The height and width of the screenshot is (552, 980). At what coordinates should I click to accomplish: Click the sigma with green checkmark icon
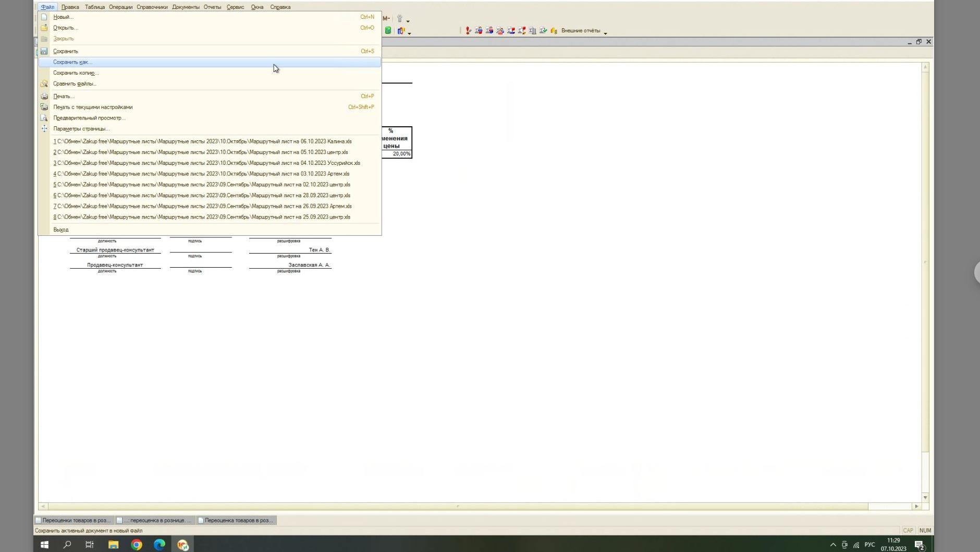tap(543, 31)
